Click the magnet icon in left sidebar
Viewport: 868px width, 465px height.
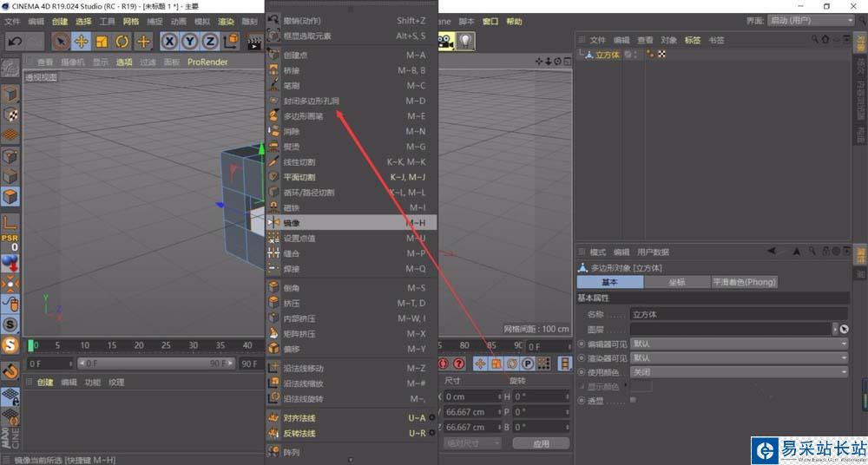pos(10,371)
